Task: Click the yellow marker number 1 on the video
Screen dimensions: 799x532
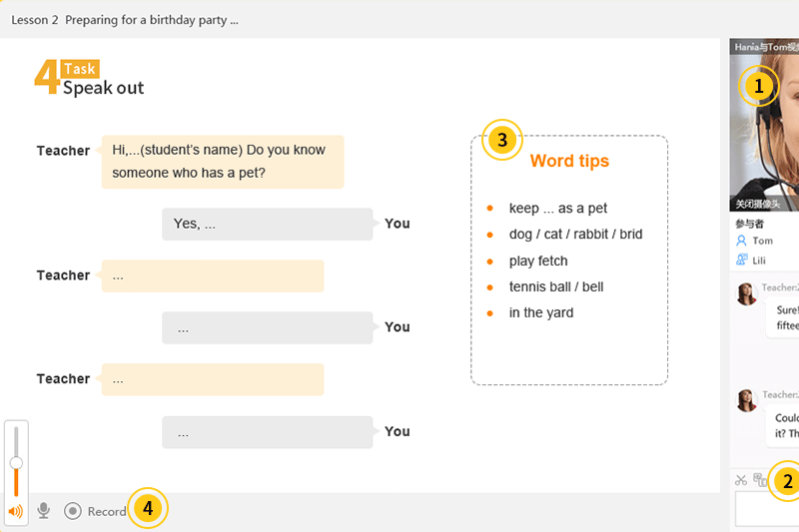Action: 758,87
